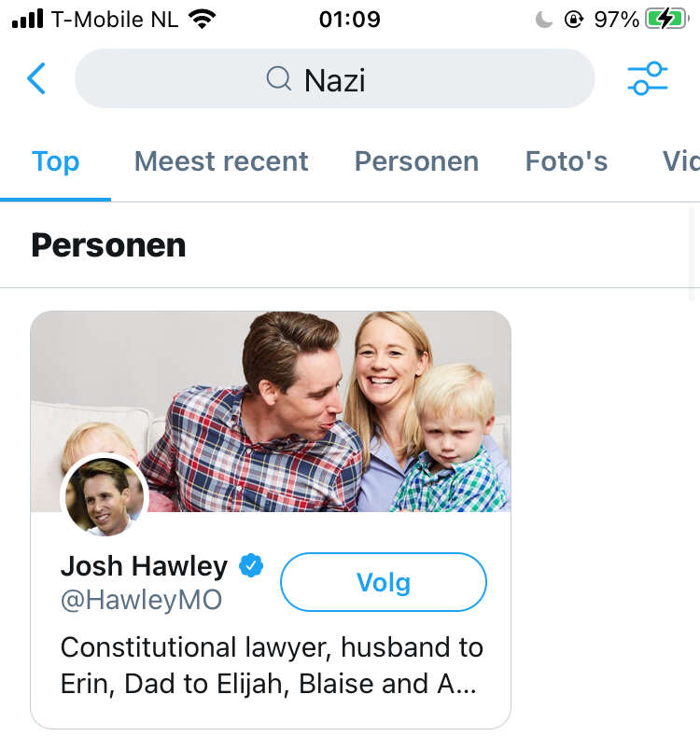Screen dimensions: 700x736
Task: Switch to the Foto's tab
Action: pos(567,162)
